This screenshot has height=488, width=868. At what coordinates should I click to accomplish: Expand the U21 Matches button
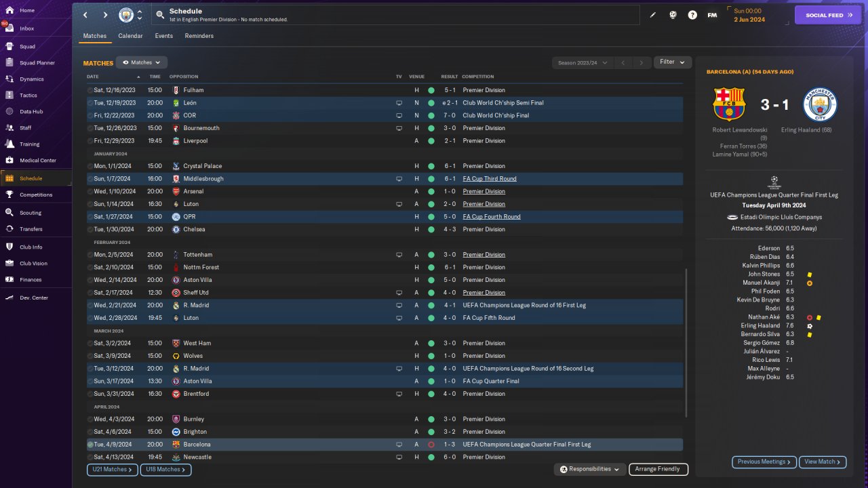click(113, 469)
